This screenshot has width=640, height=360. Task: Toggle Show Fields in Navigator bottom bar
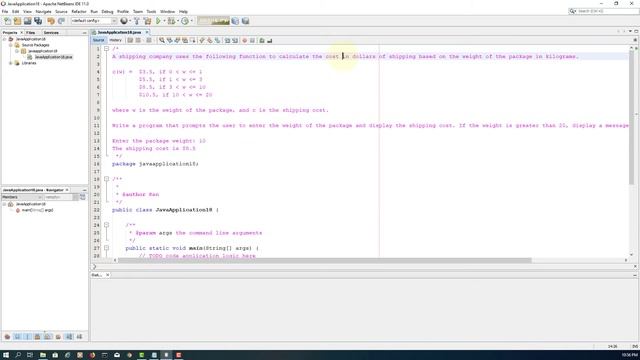(x=17, y=337)
